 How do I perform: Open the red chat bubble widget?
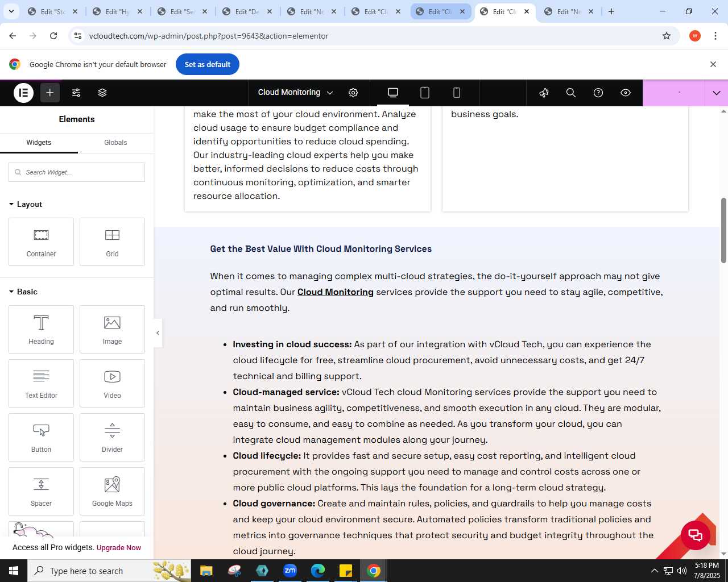(x=695, y=535)
